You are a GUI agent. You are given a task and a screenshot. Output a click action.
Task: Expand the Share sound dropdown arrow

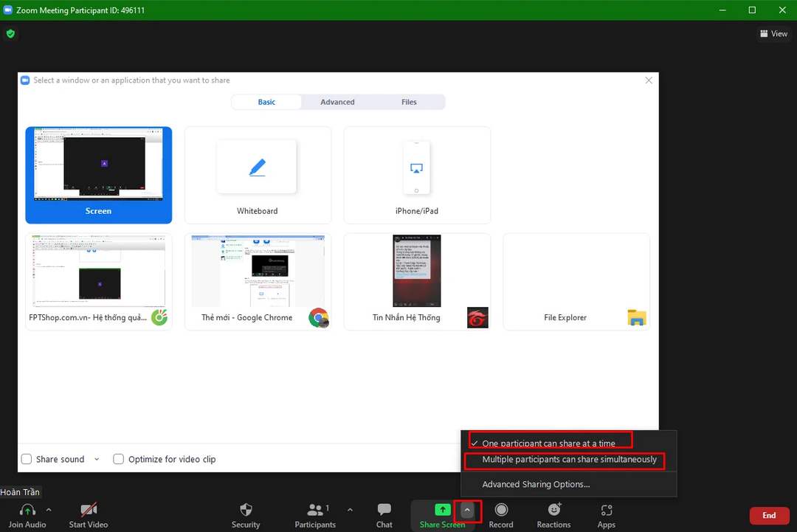coord(97,459)
